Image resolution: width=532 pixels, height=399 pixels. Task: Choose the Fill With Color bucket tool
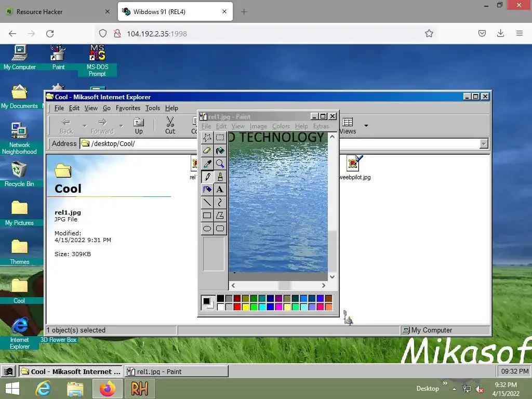pos(220,151)
